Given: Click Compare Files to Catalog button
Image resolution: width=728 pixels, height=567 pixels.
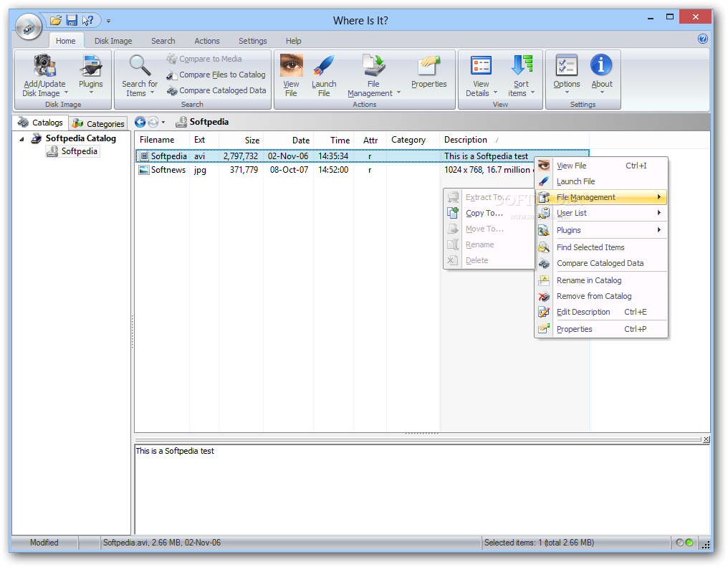Looking at the screenshot, I should (x=216, y=75).
